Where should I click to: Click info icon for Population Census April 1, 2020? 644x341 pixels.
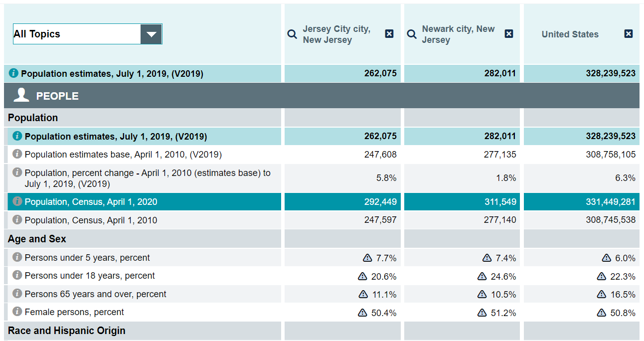17,201
